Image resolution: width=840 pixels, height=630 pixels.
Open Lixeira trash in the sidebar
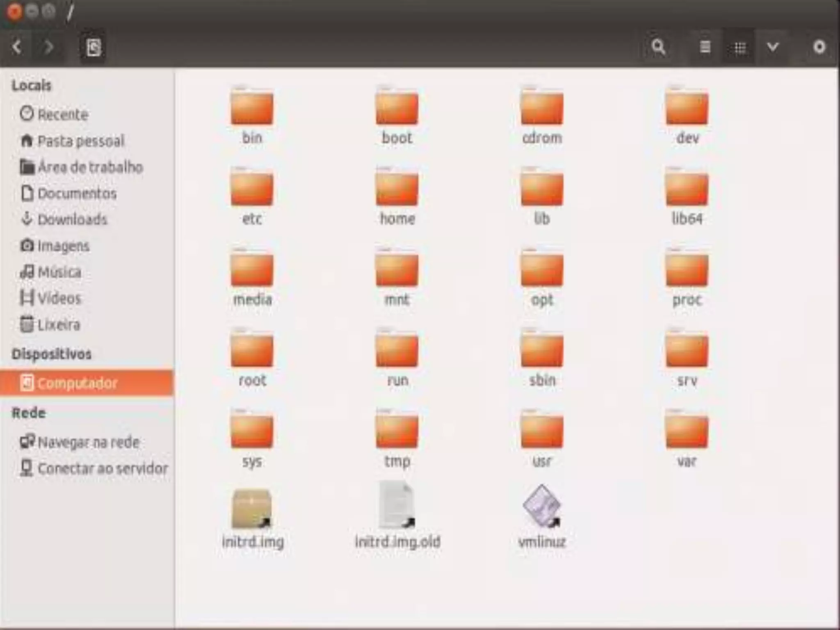click(58, 325)
